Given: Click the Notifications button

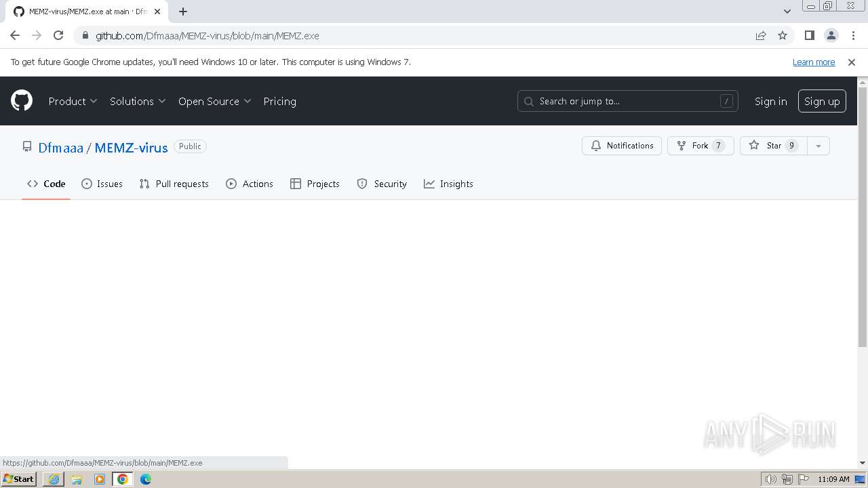Looking at the screenshot, I should pos(622,146).
